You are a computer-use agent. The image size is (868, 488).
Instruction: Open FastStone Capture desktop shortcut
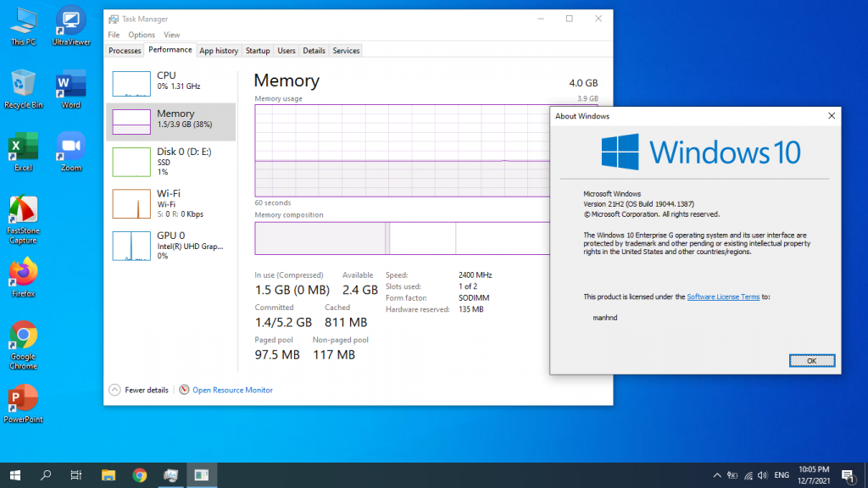pos(23,219)
